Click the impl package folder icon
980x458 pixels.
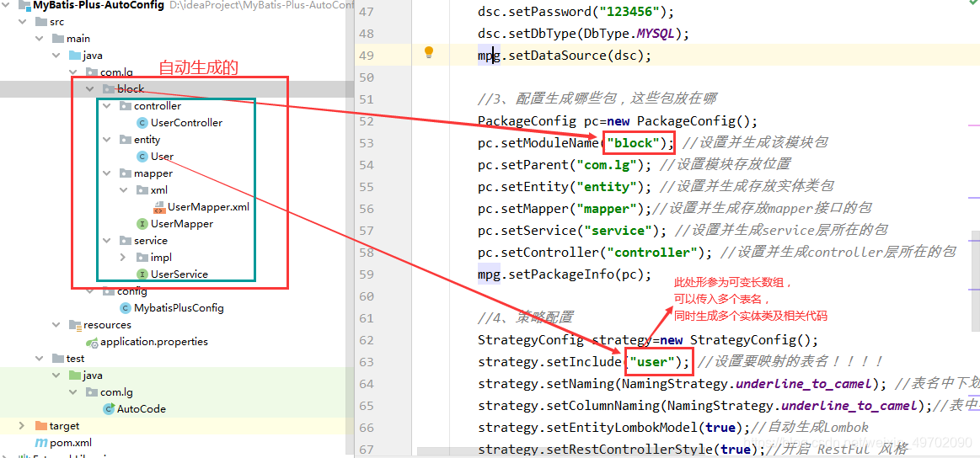142,258
